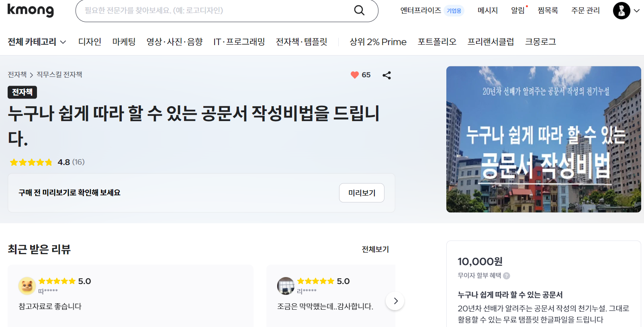The height and width of the screenshot is (327, 644).
Task: Open the ebook cover thumbnail
Action: [544, 139]
